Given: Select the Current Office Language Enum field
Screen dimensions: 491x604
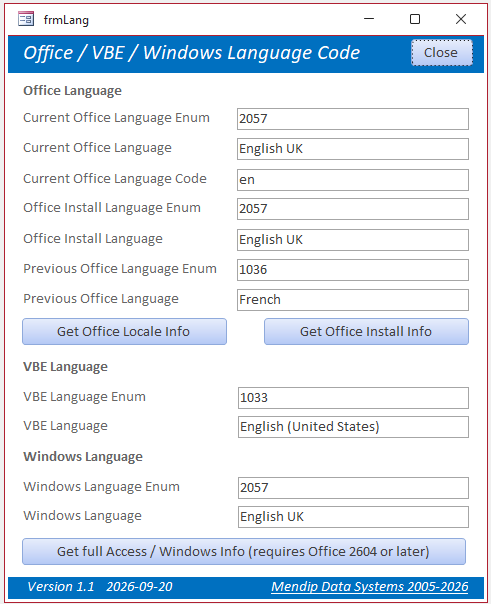Looking at the screenshot, I should click(x=353, y=119).
